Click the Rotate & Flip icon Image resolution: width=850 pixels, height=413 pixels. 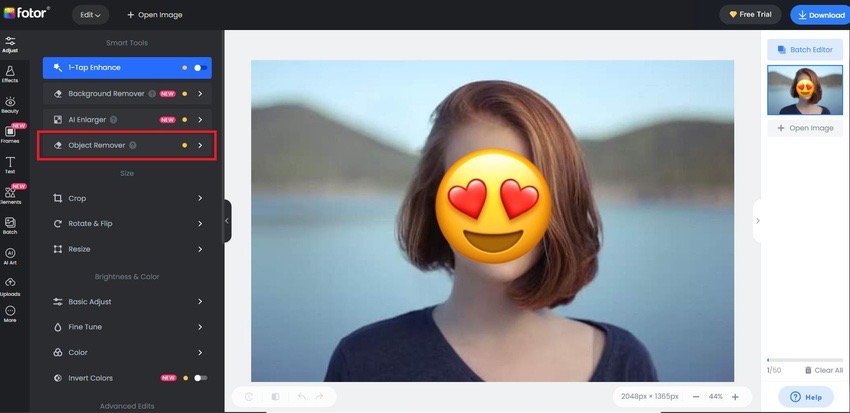[x=57, y=224]
